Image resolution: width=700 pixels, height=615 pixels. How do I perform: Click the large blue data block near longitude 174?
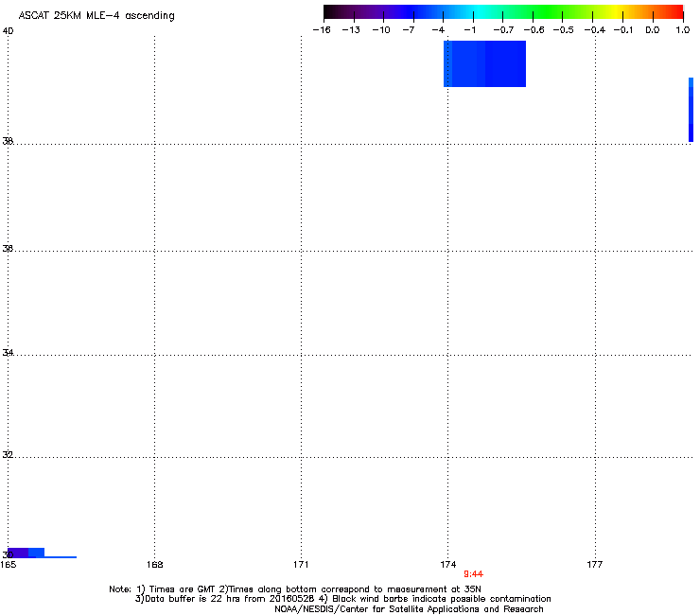pyautogui.click(x=484, y=64)
